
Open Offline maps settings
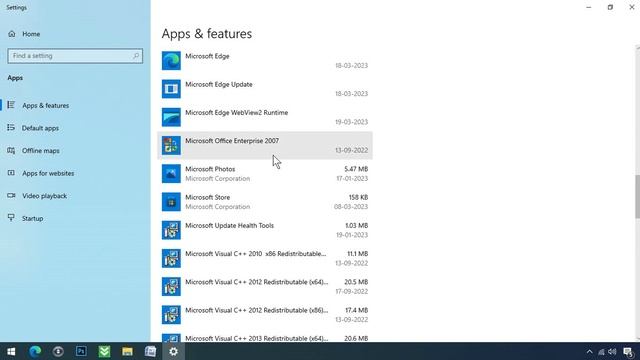(40, 151)
